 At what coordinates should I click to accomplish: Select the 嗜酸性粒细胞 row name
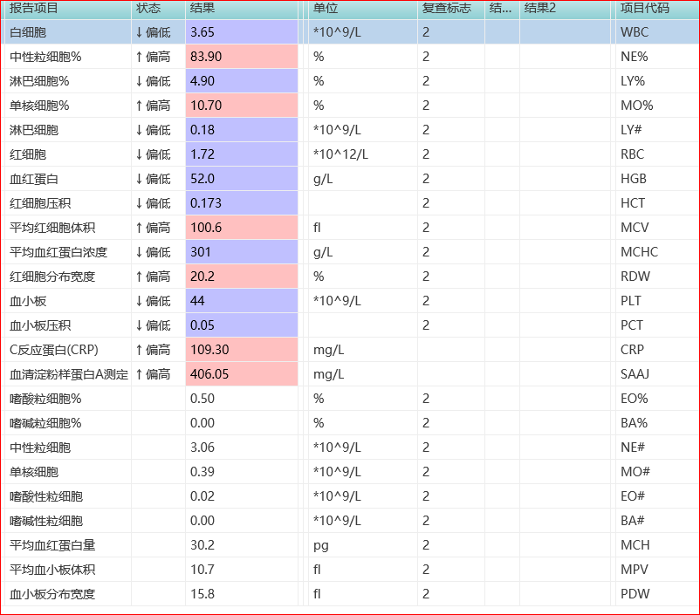coord(46,496)
